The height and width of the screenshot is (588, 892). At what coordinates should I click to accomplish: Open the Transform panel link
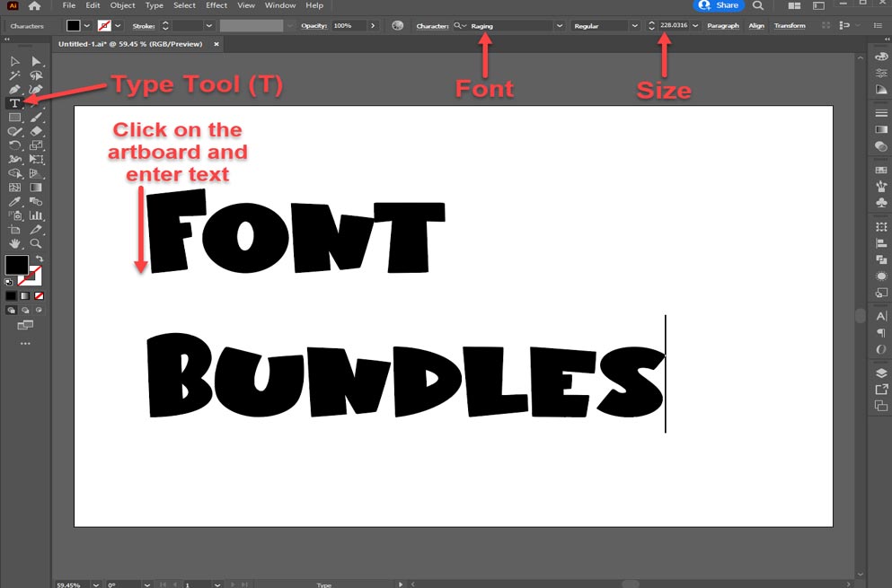[x=790, y=26]
